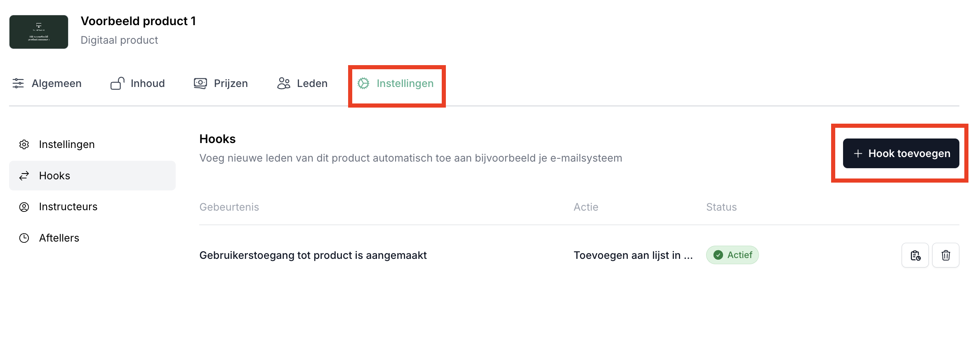
Task: Click the unlocked padlock icon beside Inhoud
Action: coord(117,83)
